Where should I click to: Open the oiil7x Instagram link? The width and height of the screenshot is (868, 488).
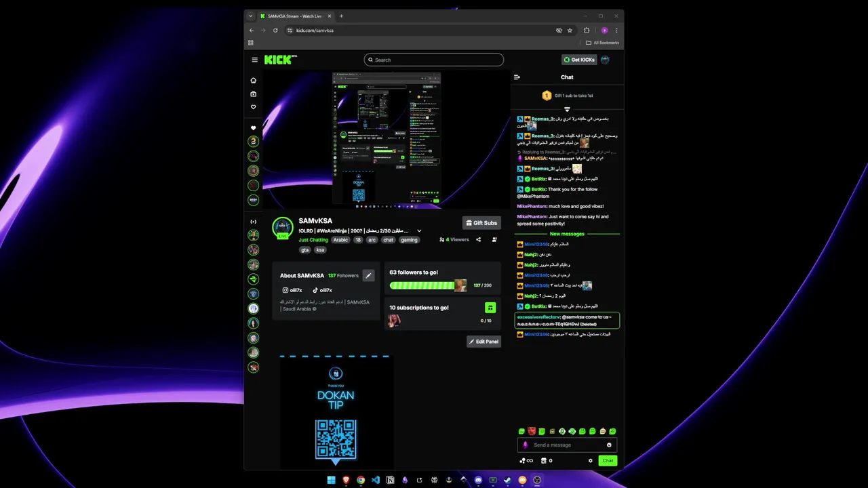pos(292,290)
